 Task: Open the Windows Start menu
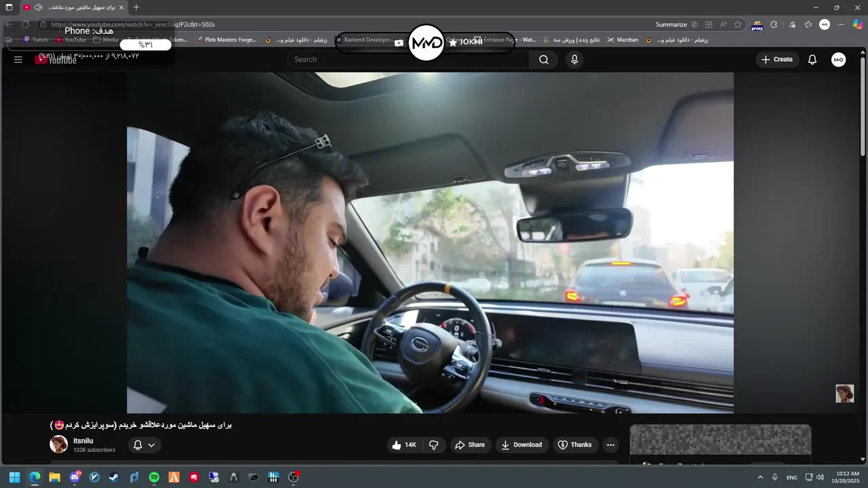tap(14, 477)
